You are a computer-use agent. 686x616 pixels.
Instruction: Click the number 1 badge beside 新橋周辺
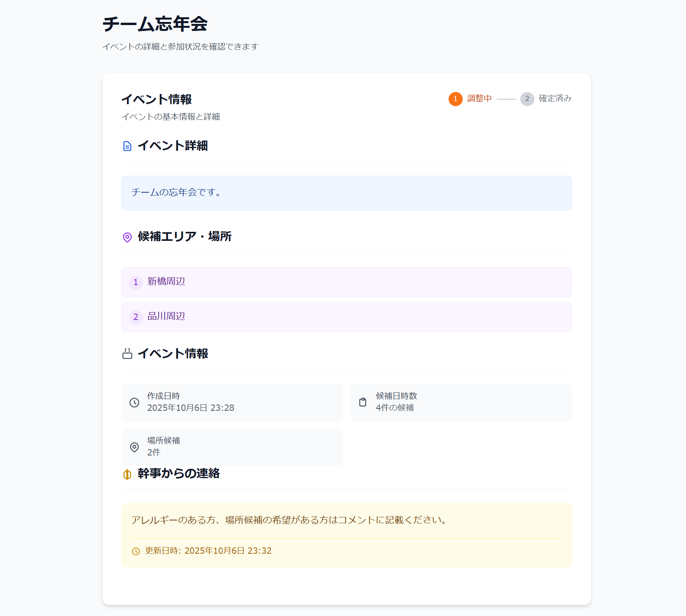click(x=136, y=282)
